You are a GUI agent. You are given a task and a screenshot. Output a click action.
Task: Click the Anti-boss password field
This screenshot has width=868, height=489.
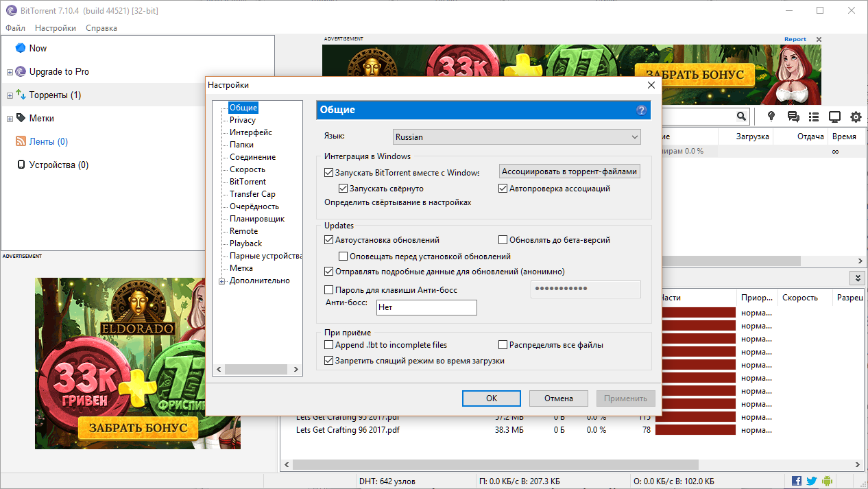click(x=586, y=289)
